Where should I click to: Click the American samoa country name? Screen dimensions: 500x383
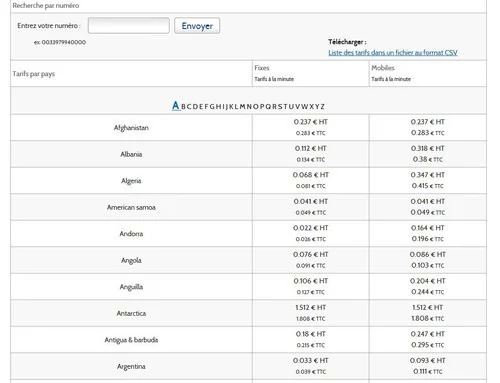pyautogui.click(x=131, y=207)
